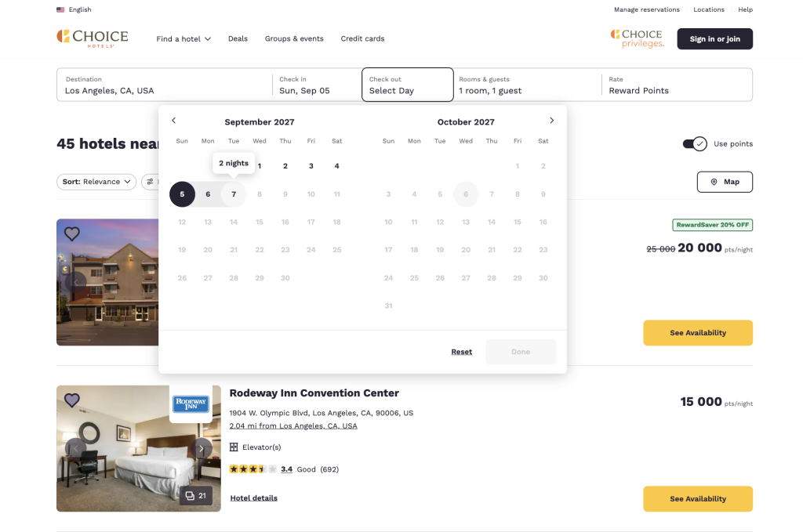Click the US flag language icon

coord(60,9)
